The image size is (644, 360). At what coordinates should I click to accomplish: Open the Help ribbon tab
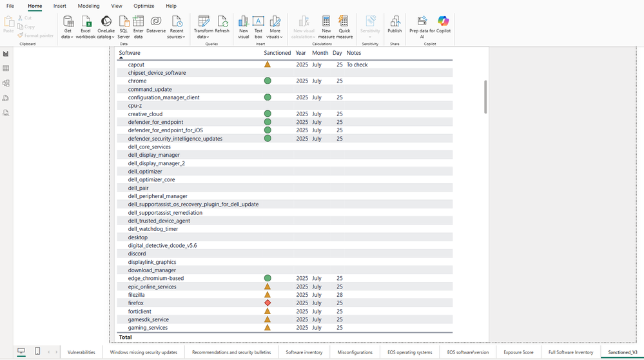pos(171,6)
